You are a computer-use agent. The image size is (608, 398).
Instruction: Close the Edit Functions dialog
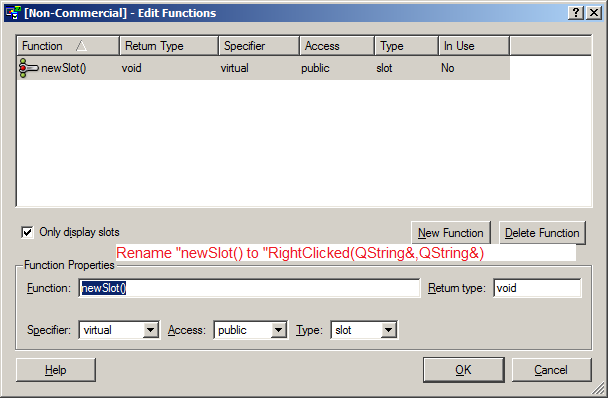594,13
